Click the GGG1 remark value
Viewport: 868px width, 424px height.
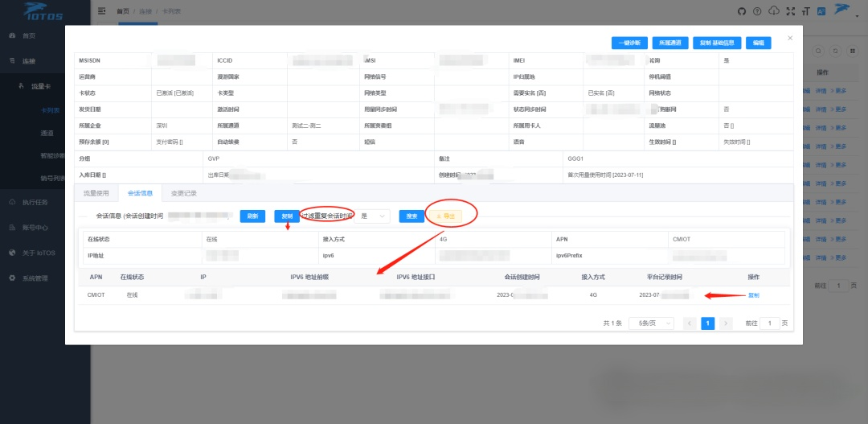click(575, 158)
